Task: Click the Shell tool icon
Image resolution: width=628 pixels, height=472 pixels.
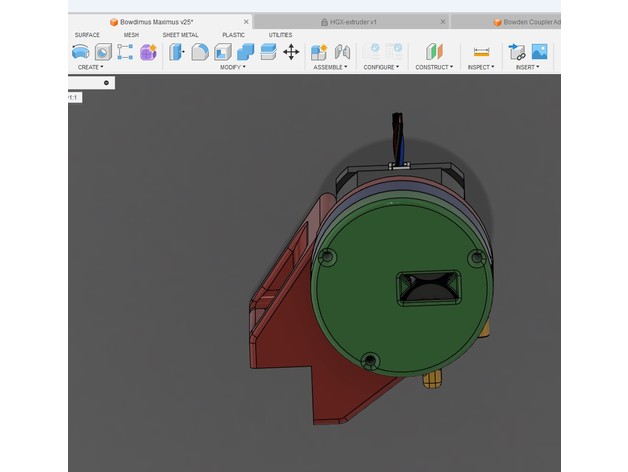Action: coord(223,51)
